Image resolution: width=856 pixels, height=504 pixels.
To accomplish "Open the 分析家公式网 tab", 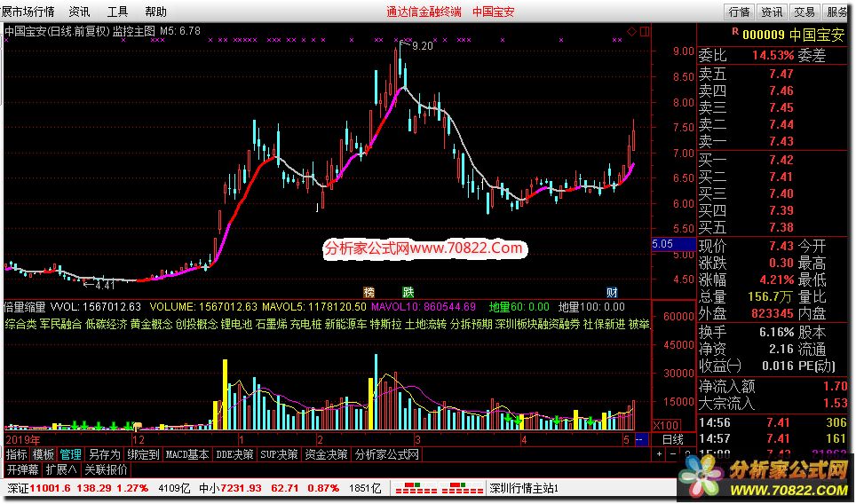I will [x=386, y=454].
